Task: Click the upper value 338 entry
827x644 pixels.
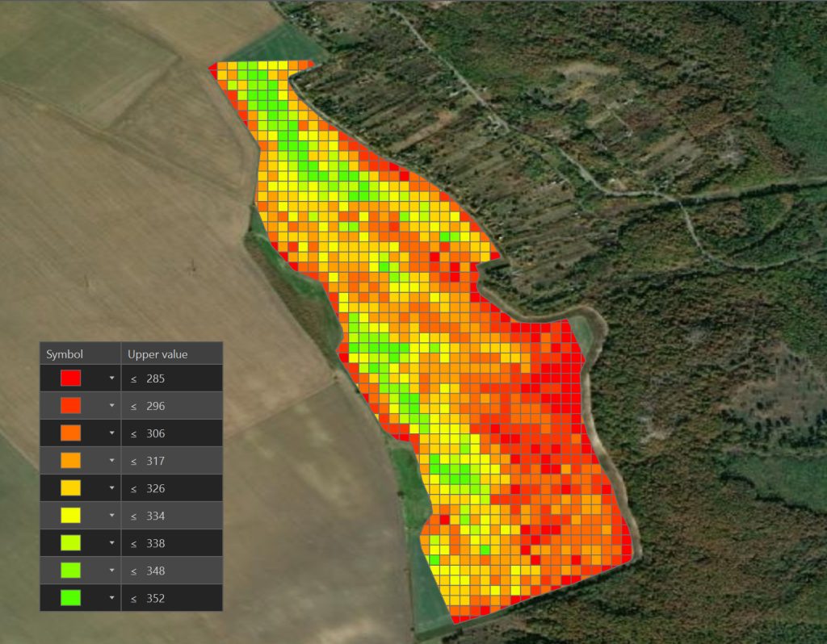Action: click(x=156, y=543)
